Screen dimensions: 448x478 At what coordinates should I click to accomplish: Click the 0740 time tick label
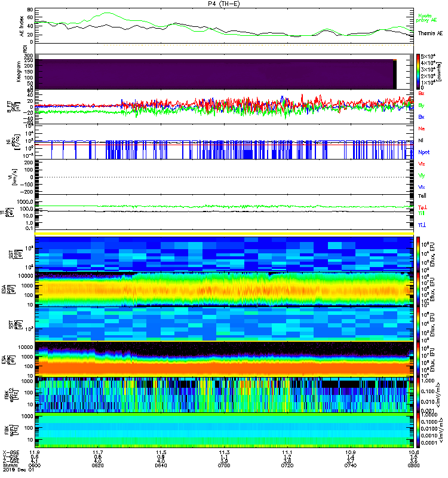(x=350, y=466)
